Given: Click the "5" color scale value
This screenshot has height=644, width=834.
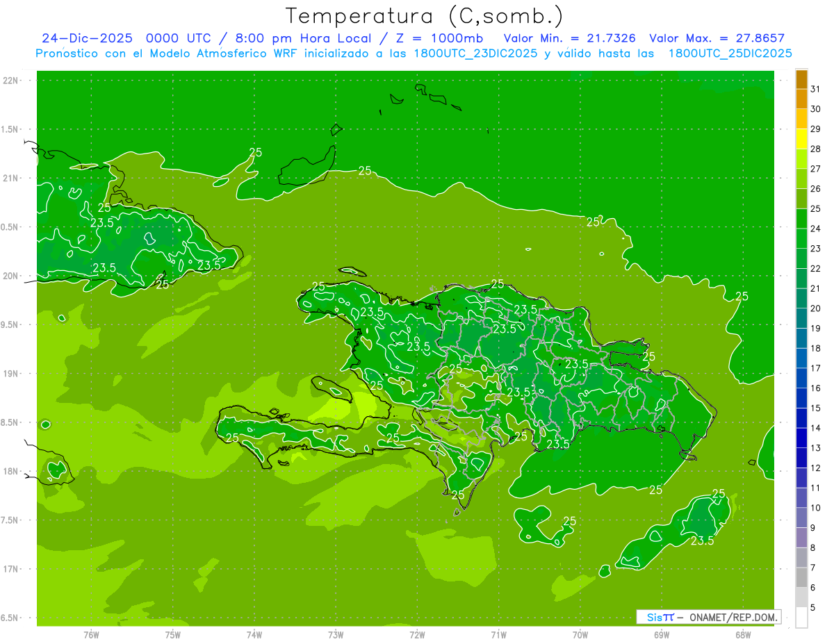Looking at the screenshot, I should (813, 608).
